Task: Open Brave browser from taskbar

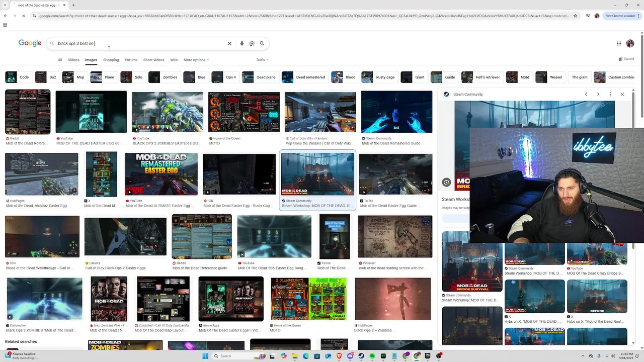Action: (339, 356)
